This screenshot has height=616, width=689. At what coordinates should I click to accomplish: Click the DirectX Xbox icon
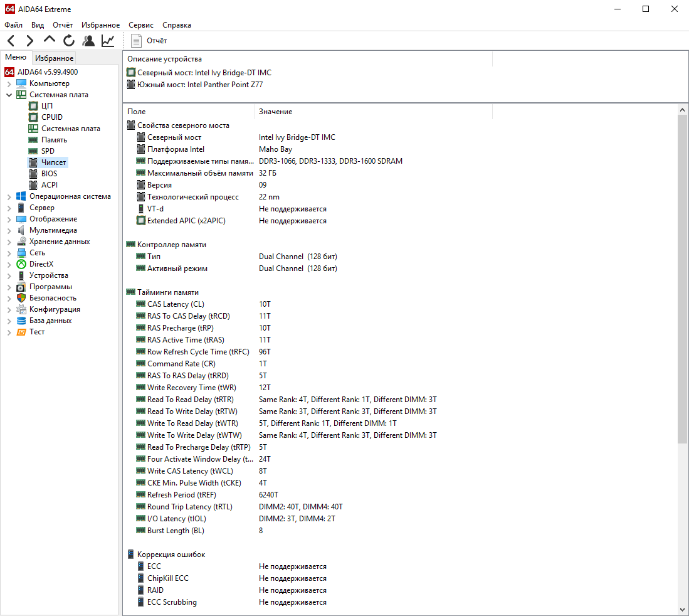21,264
